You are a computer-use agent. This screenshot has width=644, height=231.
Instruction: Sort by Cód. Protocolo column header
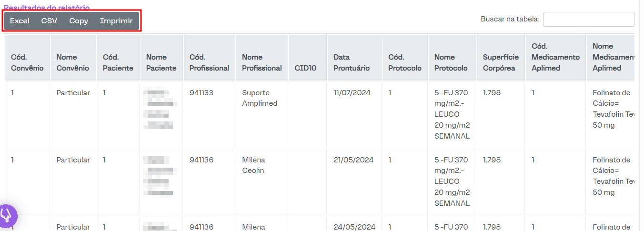(x=404, y=62)
